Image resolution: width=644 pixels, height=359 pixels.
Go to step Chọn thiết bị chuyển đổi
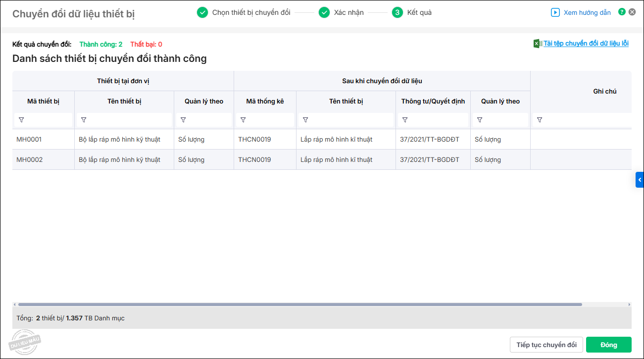(251, 12)
